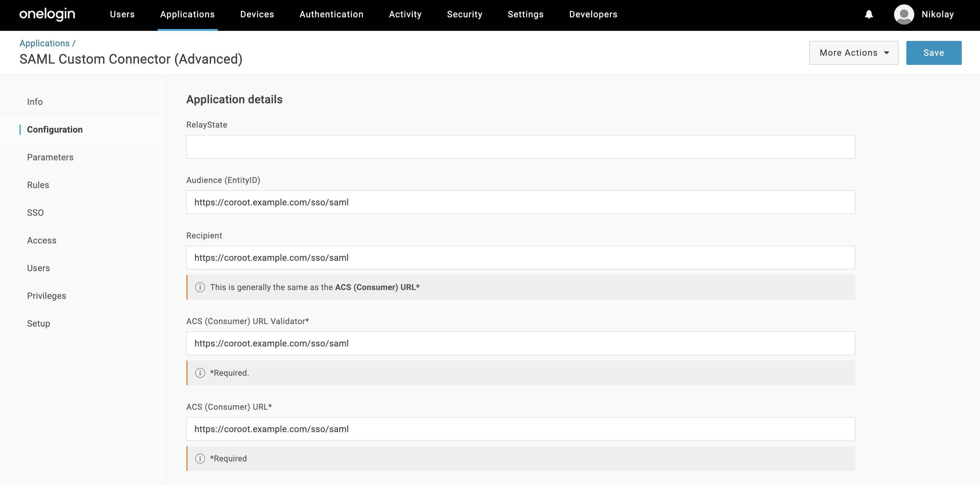Open the Applications top menu
This screenshot has height=485, width=980.
click(x=188, y=14)
